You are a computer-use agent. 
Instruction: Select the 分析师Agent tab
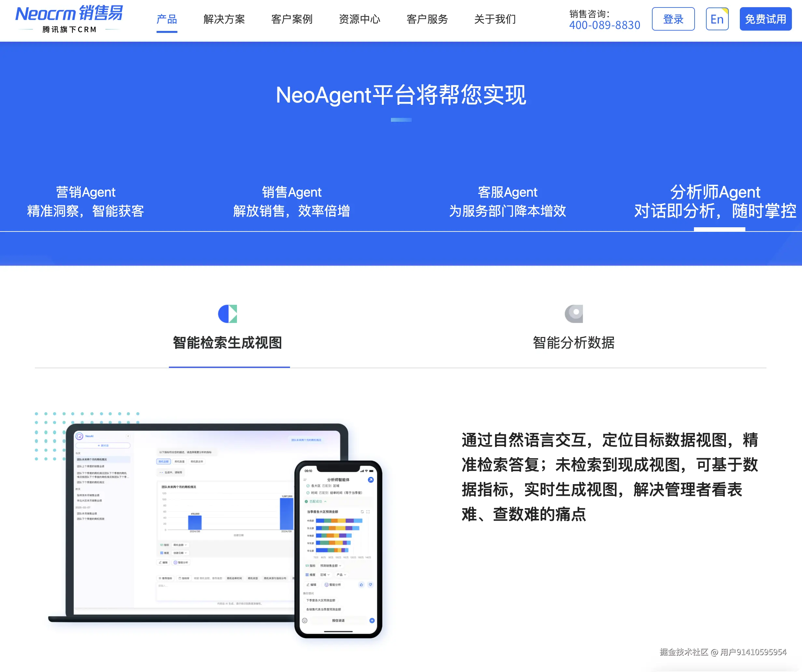(715, 201)
